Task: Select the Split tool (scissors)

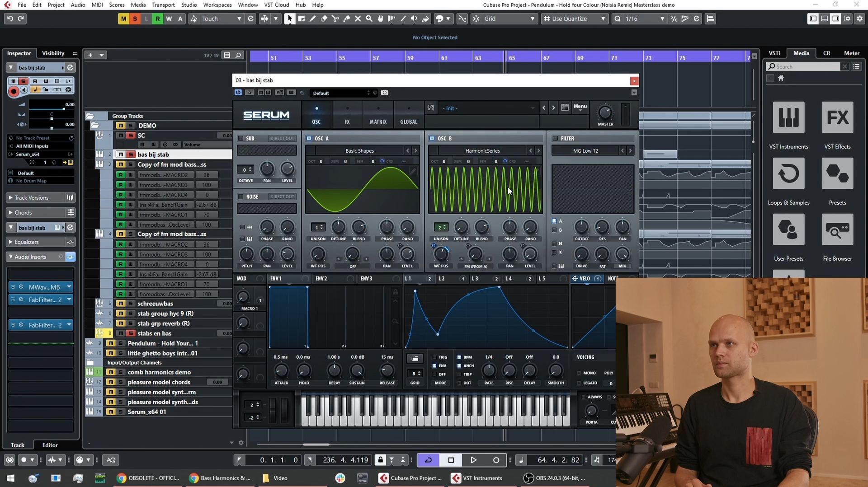Action: pyautogui.click(x=335, y=19)
